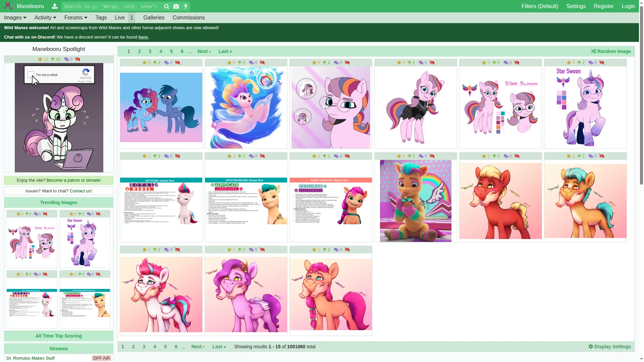644x362 pixels.
Task: Expand the Images dropdown menu
Action: pyautogui.click(x=15, y=18)
